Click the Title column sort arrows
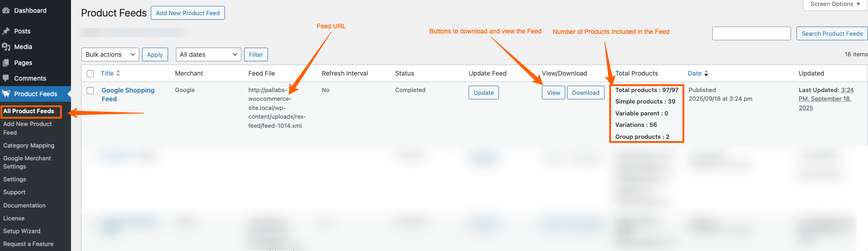 [118, 73]
